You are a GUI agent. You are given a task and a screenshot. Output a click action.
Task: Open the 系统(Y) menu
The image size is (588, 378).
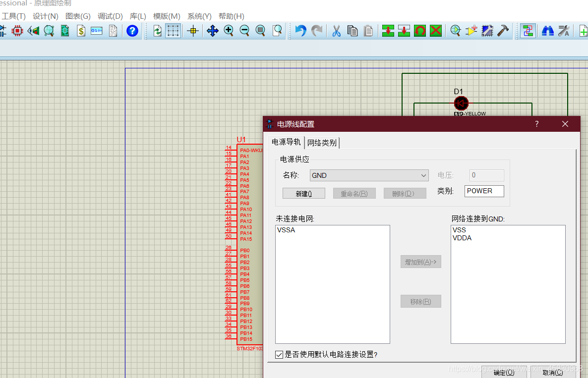pyautogui.click(x=199, y=16)
